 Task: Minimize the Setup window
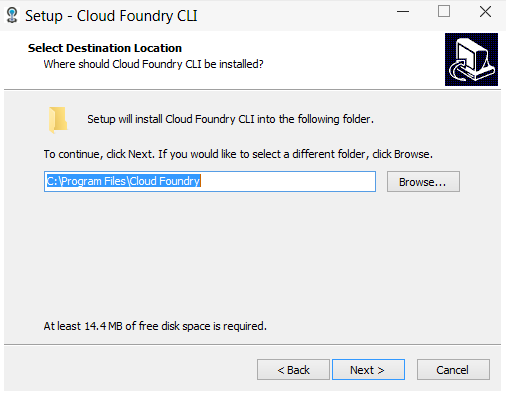coord(403,12)
